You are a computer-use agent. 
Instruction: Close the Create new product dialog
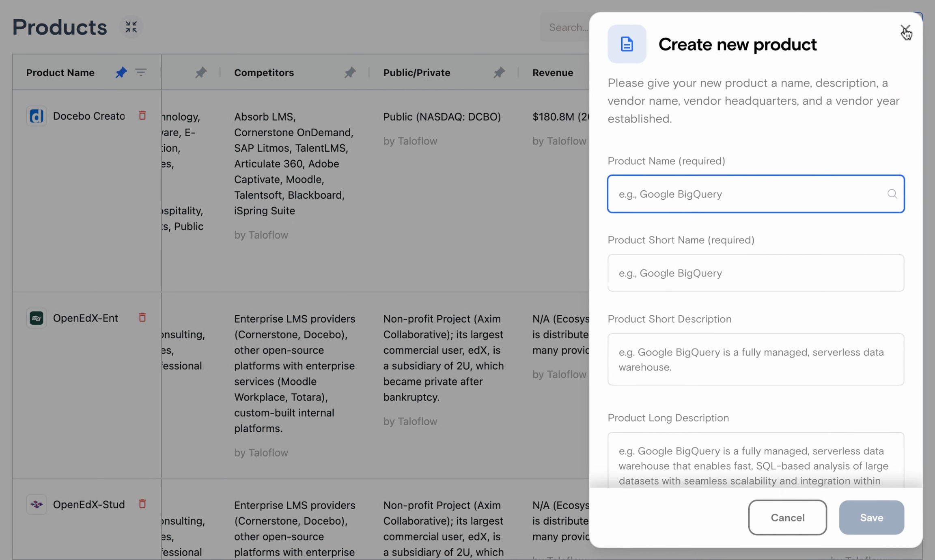click(x=905, y=30)
